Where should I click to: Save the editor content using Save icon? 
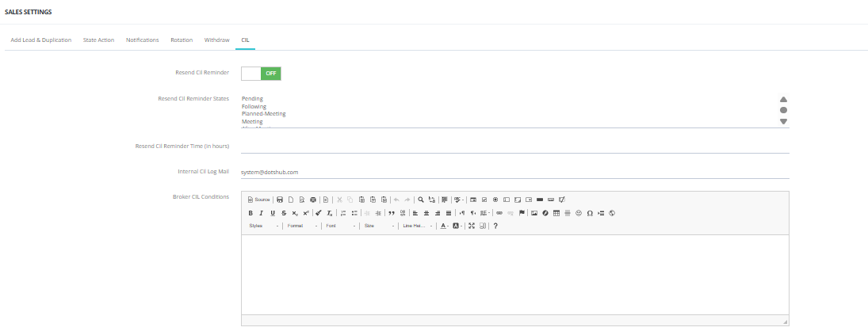(280, 200)
